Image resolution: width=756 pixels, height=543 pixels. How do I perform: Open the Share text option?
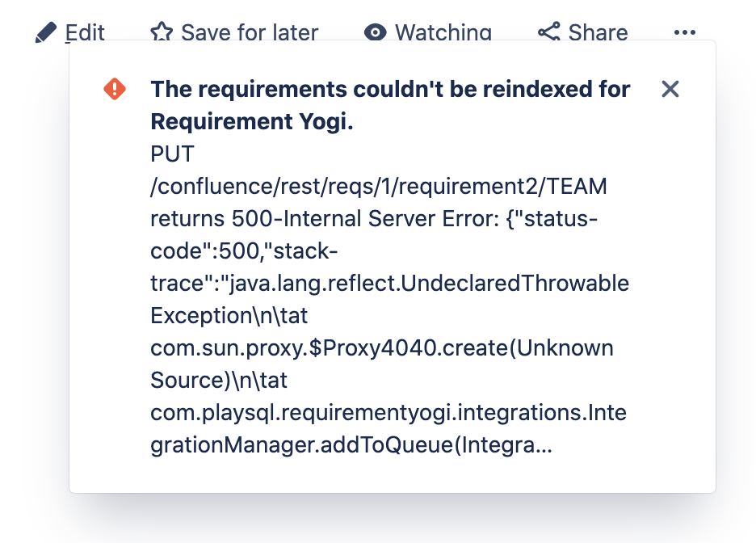pyautogui.click(x=598, y=33)
